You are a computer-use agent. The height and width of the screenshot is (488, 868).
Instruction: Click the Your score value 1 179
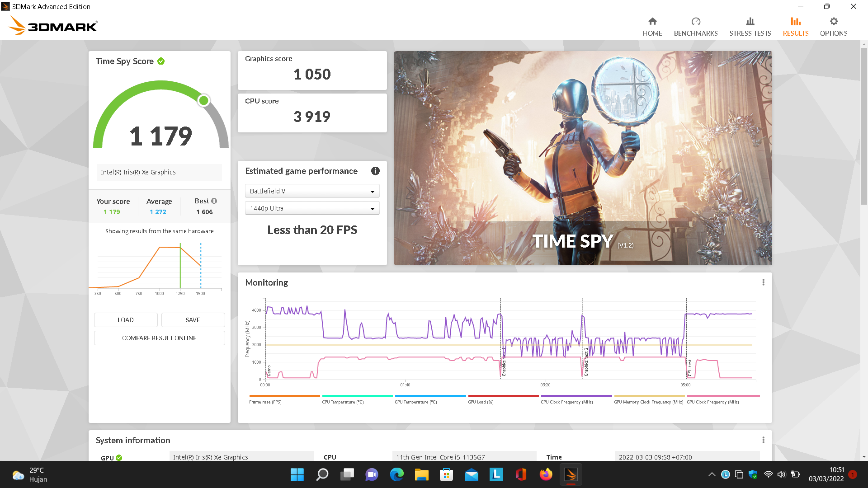(112, 212)
